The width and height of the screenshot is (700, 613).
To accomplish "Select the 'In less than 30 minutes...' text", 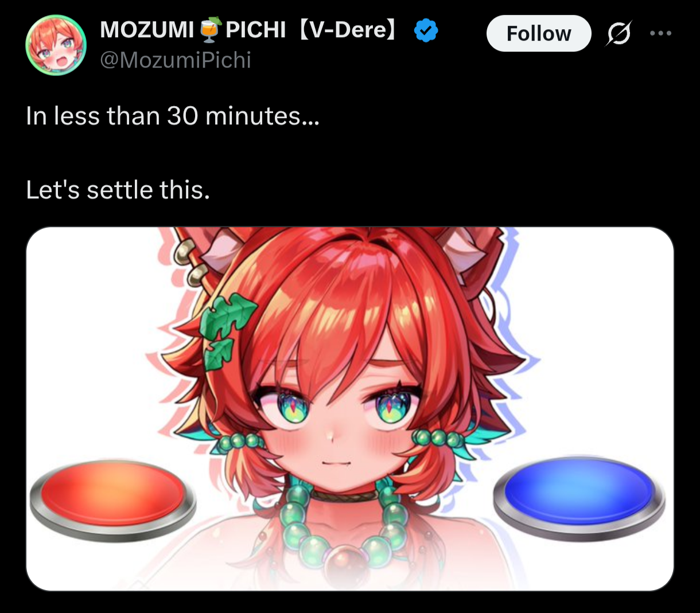I will [173, 116].
